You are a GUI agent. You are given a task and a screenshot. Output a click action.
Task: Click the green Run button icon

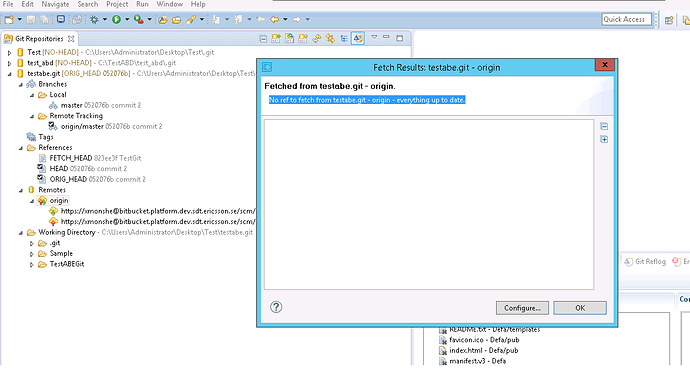click(x=116, y=19)
